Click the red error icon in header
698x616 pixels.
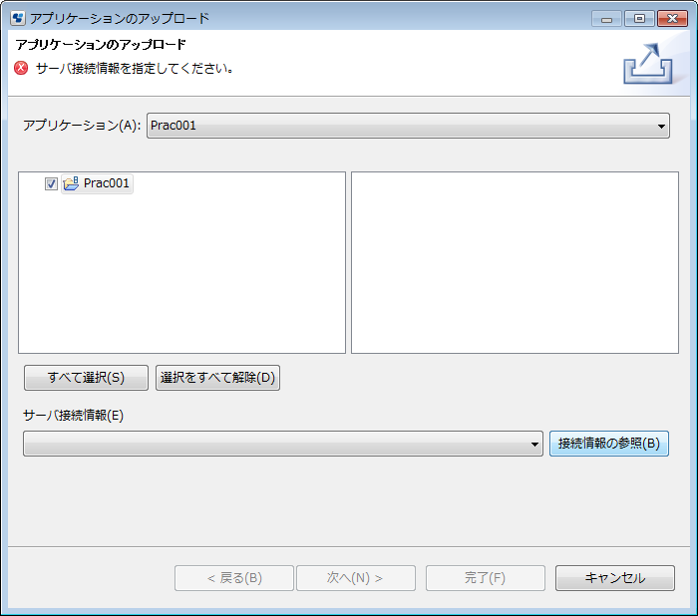tap(21, 68)
